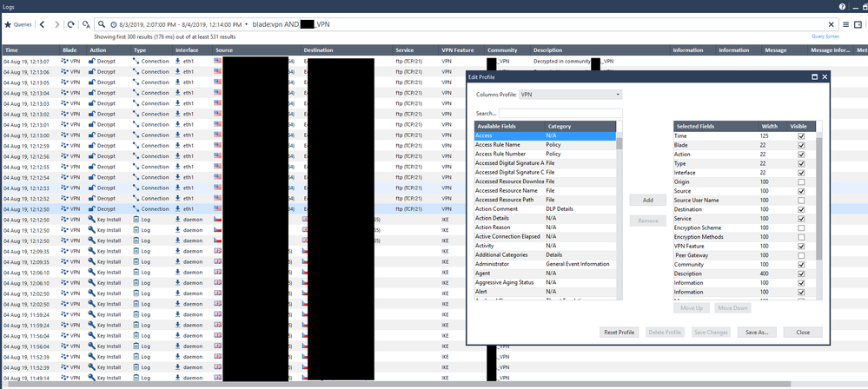Open the options hamburger menu icon
868x389 pixels.
[x=846, y=24]
